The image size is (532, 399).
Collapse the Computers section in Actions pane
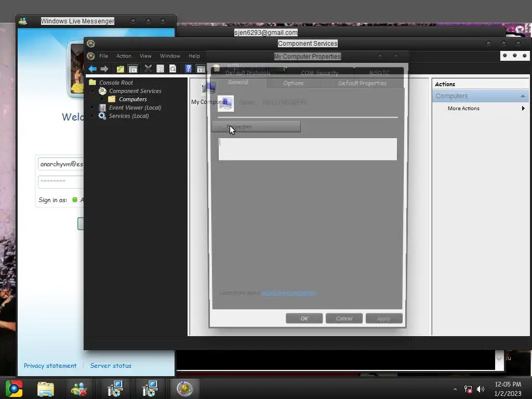click(x=523, y=96)
